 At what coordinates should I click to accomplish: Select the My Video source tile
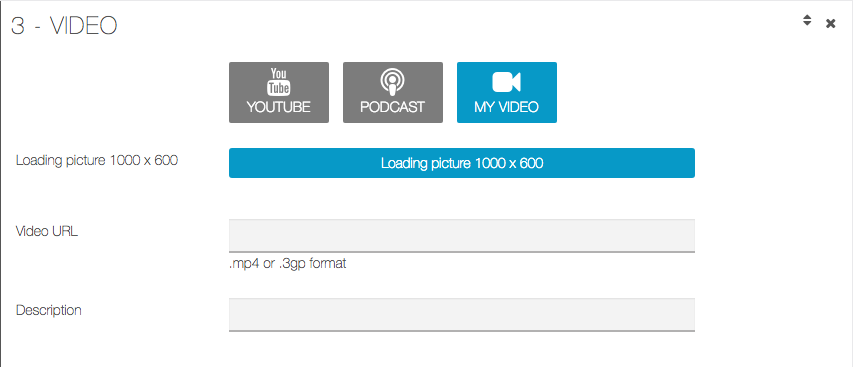(506, 92)
